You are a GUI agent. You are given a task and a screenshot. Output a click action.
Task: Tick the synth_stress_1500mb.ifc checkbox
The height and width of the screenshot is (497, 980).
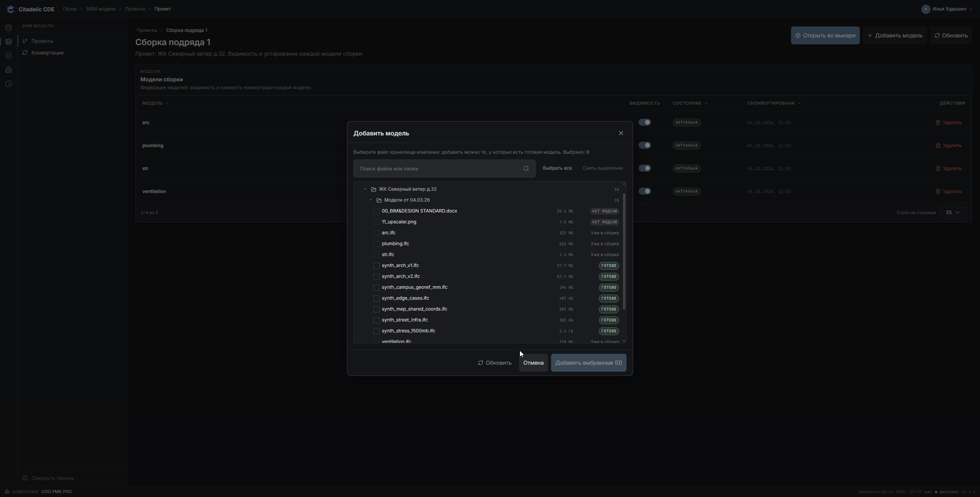pos(376,331)
